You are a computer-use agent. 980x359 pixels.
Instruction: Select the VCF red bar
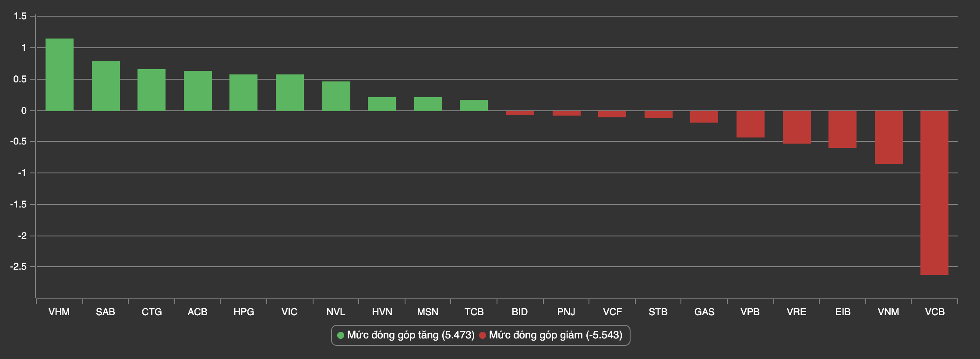click(612, 114)
